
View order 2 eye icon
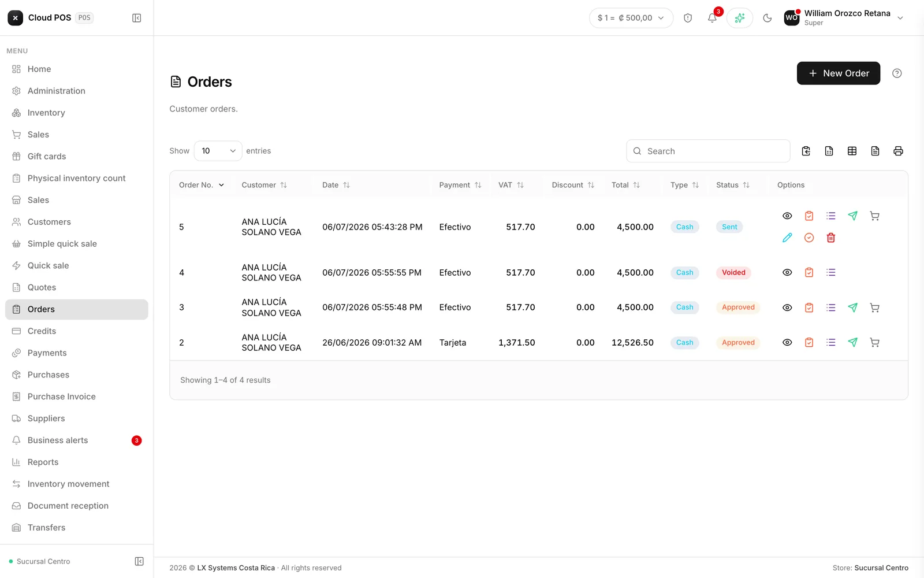[x=787, y=343]
